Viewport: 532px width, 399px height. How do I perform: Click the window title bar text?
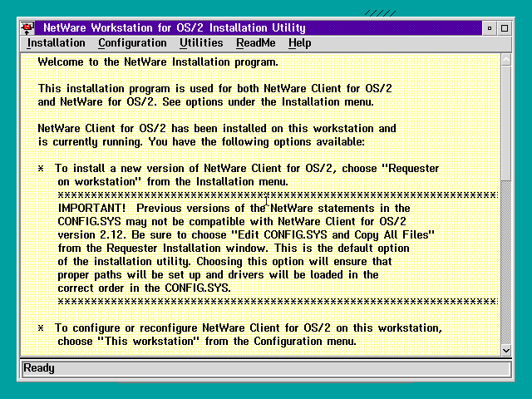point(174,28)
